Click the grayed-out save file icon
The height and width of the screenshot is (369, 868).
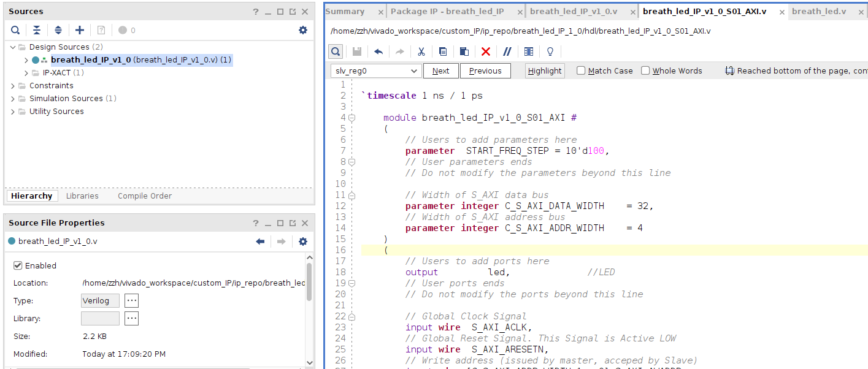(357, 51)
